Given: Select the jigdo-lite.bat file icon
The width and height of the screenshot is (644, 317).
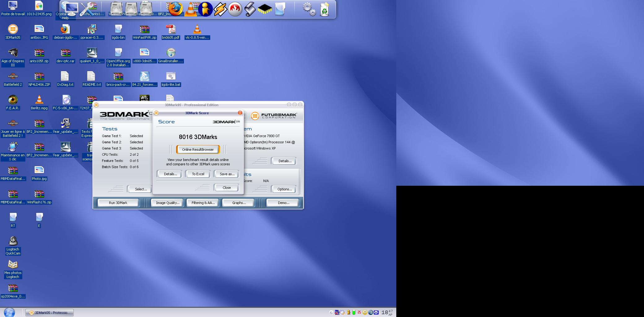Looking at the screenshot, I should click(x=171, y=79).
